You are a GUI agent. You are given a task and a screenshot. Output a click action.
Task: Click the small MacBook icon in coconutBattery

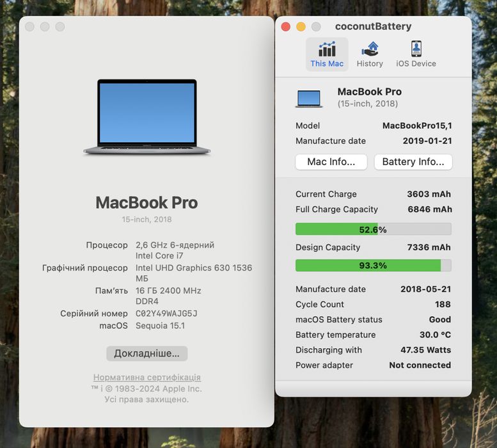pos(309,99)
